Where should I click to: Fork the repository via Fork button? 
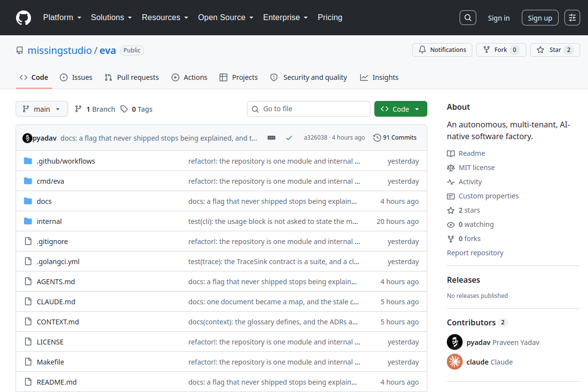coord(501,50)
